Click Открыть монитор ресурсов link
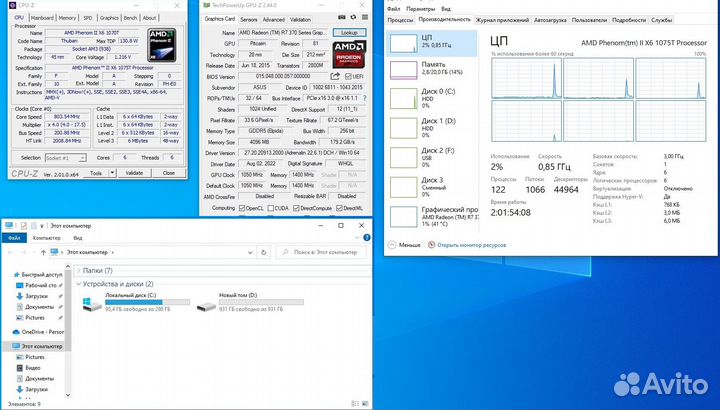This screenshot has height=410, width=720. point(472,245)
